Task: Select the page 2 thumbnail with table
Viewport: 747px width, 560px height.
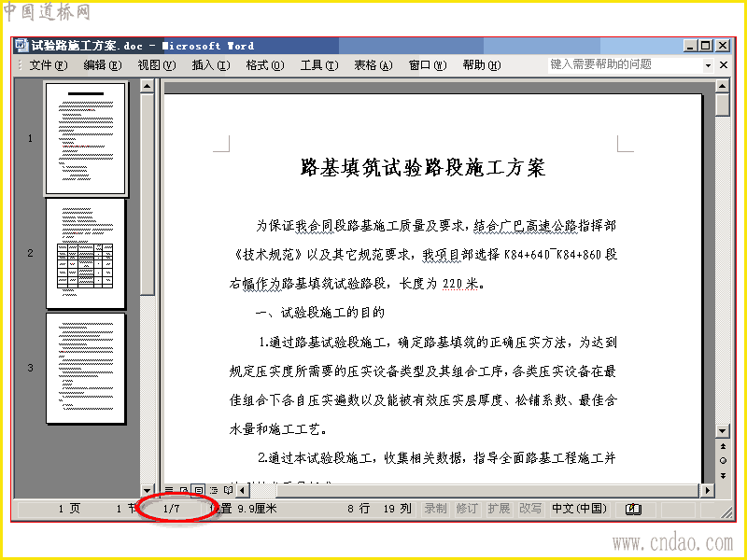Action: pos(86,253)
